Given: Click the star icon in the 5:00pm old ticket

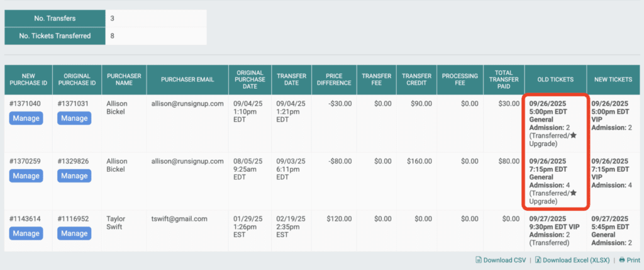Looking at the screenshot, I should [x=573, y=136].
